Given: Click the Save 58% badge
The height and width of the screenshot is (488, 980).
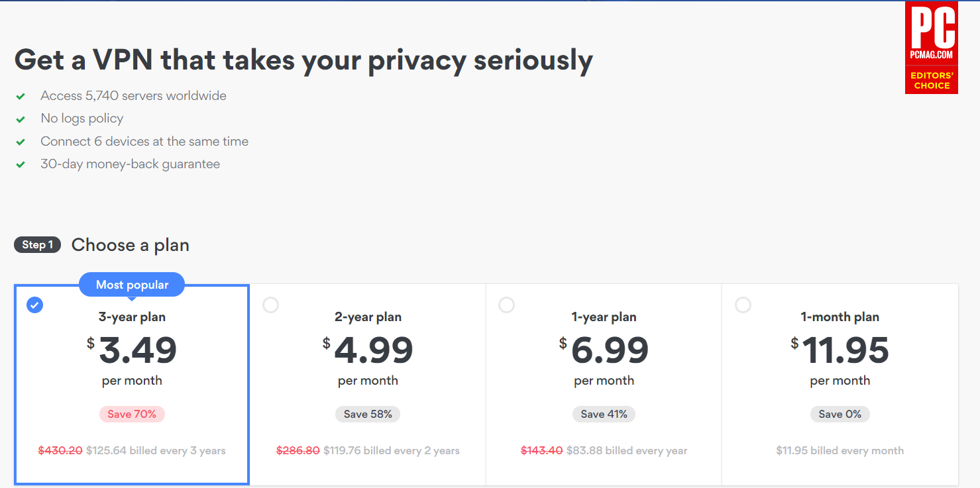Looking at the screenshot, I should (x=368, y=414).
